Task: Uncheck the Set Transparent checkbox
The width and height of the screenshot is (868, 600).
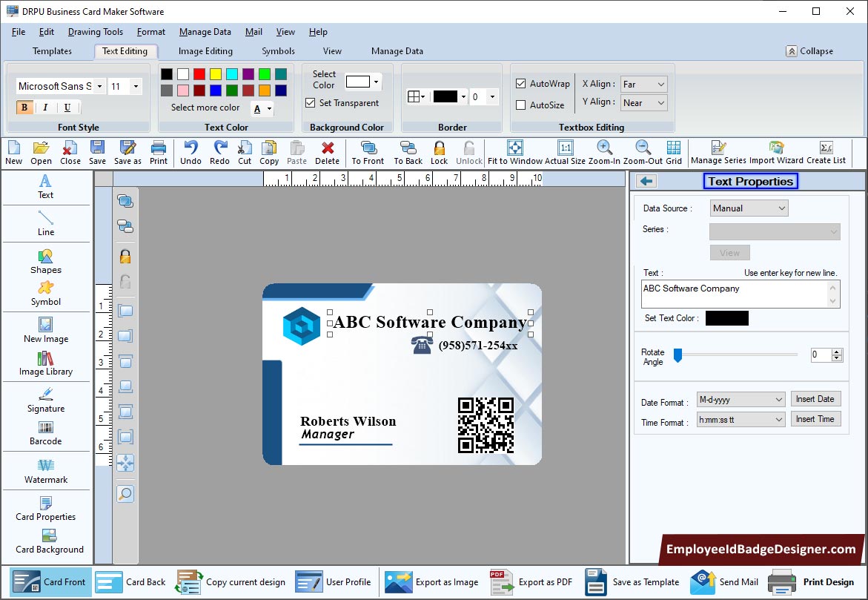Action: click(311, 103)
